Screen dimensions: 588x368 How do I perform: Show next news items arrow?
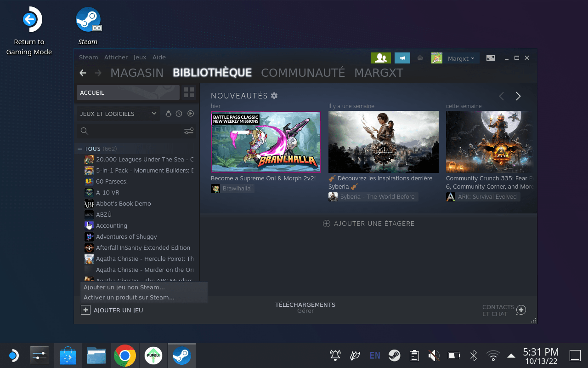click(x=518, y=96)
